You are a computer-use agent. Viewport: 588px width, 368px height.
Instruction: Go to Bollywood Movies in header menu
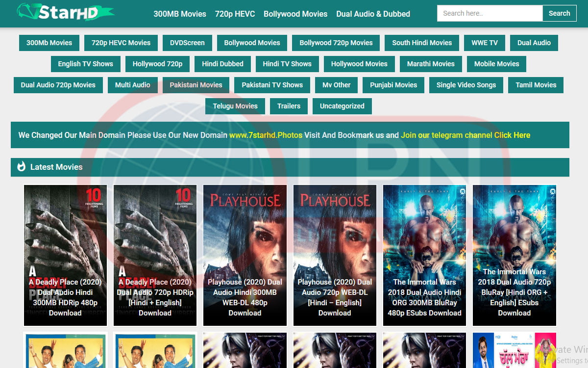[x=295, y=14]
